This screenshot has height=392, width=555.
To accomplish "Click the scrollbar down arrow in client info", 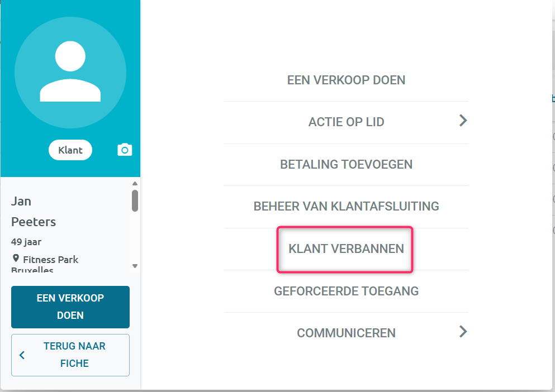I will (x=135, y=266).
